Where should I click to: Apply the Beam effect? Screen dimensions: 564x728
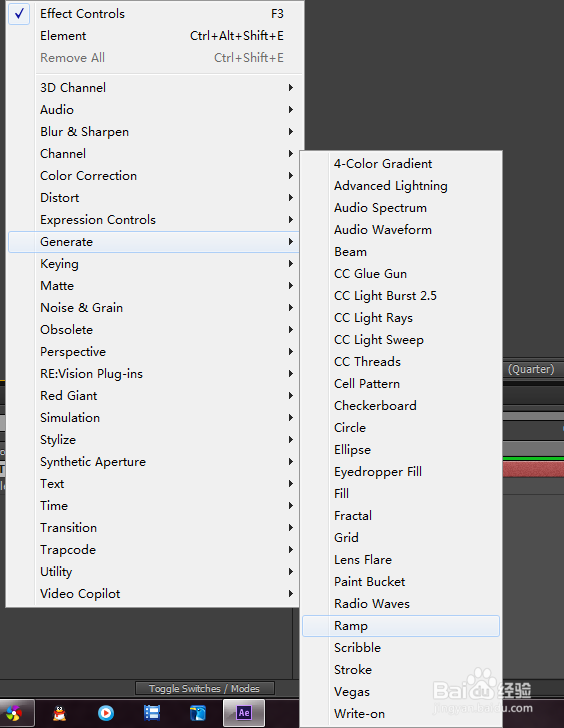pyautogui.click(x=401, y=252)
